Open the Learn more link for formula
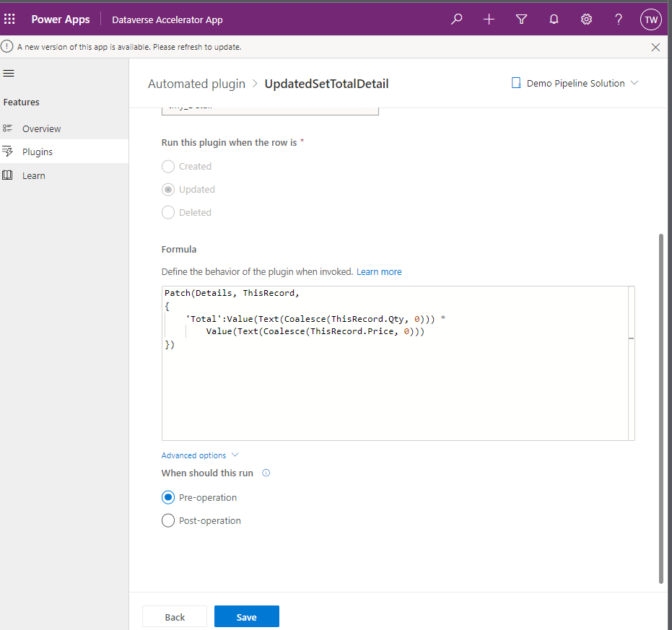The width and height of the screenshot is (672, 630). (x=379, y=272)
